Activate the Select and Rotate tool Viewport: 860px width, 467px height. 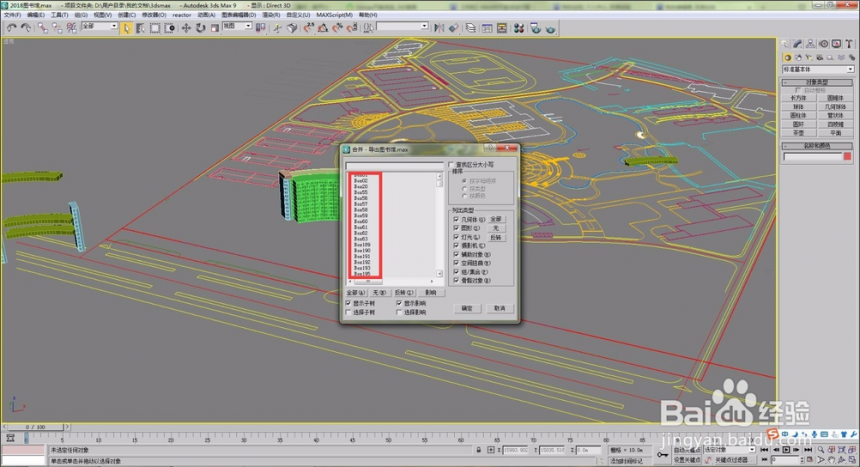coord(200,28)
